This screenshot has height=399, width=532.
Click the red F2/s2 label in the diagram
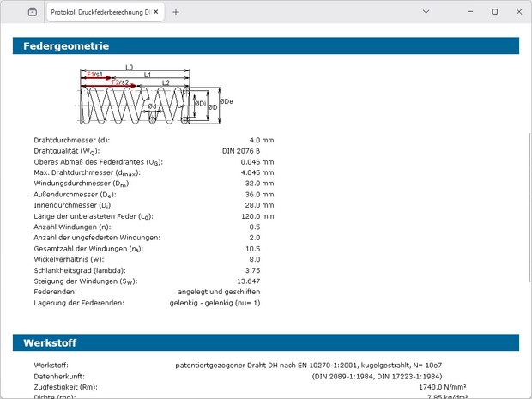click(121, 83)
